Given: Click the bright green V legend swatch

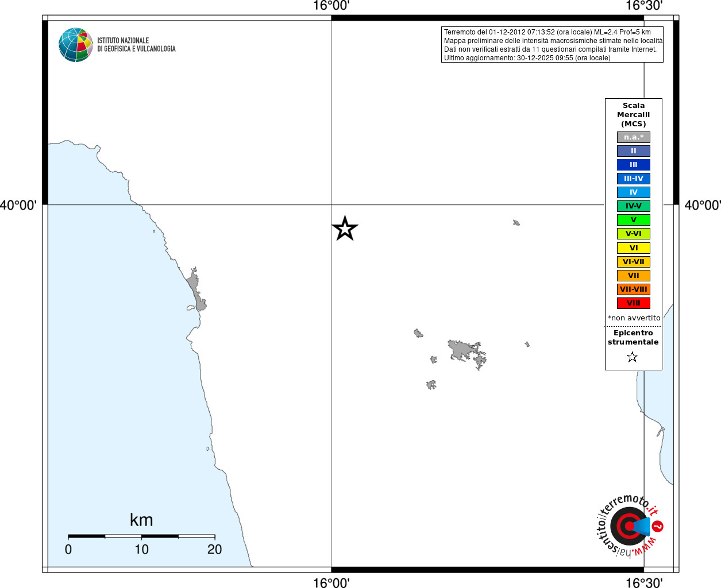Looking at the screenshot, I should tap(634, 220).
